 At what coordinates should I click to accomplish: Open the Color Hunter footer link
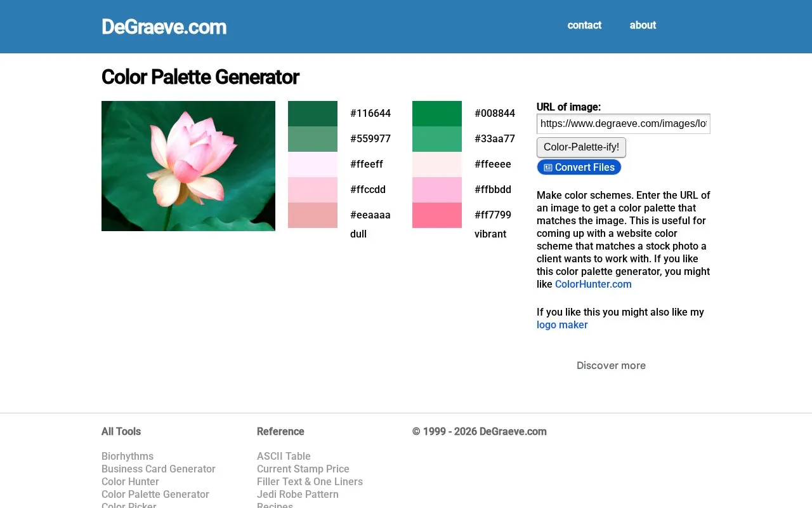(x=130, y=482)
